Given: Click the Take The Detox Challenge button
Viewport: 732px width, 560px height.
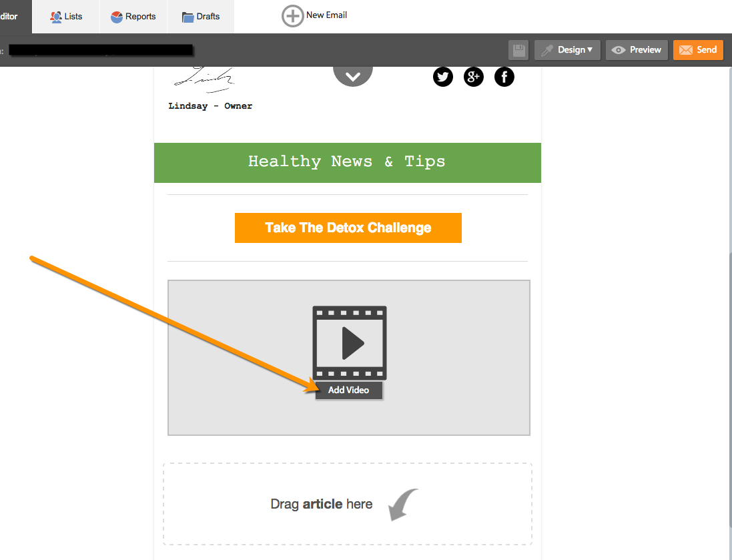Looking at the screenshot, I should 348,228.
